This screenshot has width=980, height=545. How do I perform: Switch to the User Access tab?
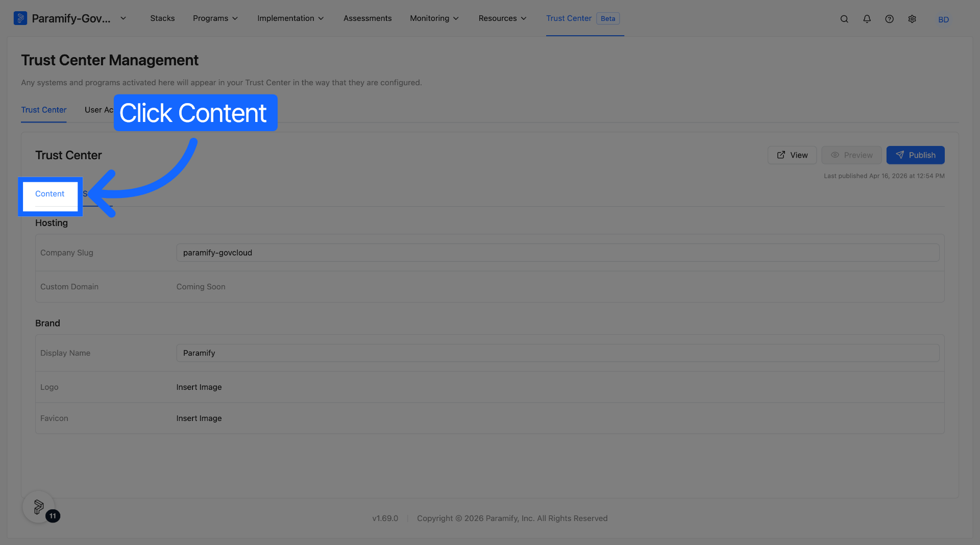pyautogui.click(x=99, y=110)
